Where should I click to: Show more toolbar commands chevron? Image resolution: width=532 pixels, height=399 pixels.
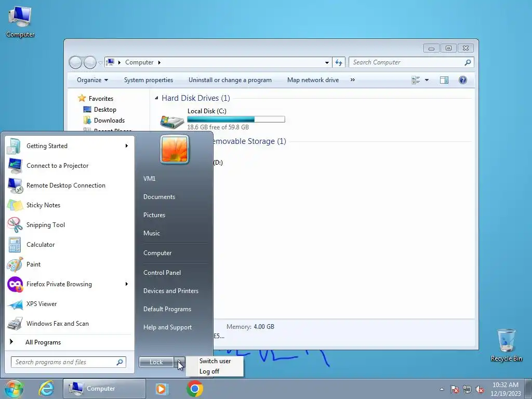click(353, 79)
